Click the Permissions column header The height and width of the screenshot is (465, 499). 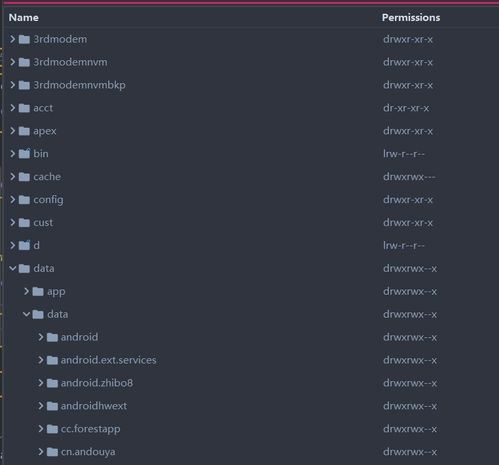pos(411,17)
